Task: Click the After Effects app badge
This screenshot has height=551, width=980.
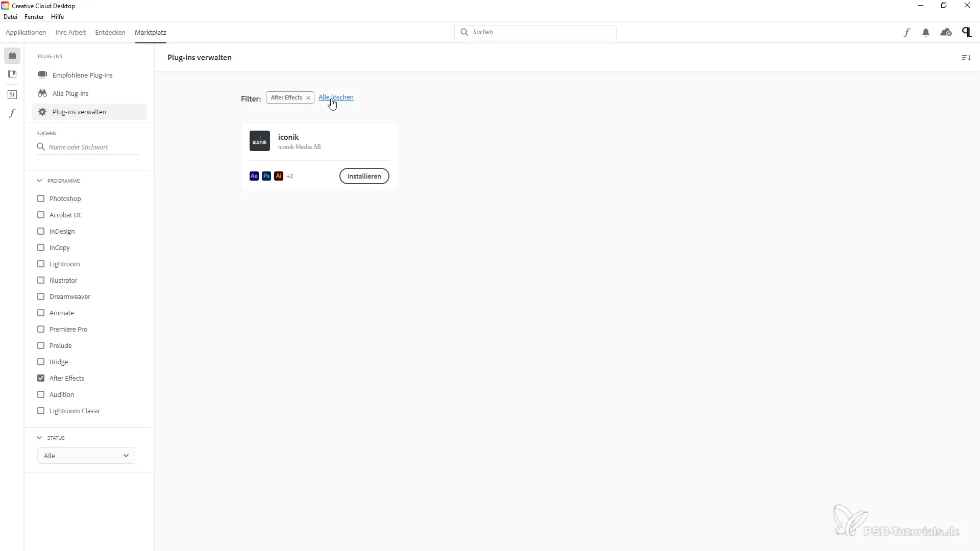Action: pyautogui.click(x=254, y=176)
